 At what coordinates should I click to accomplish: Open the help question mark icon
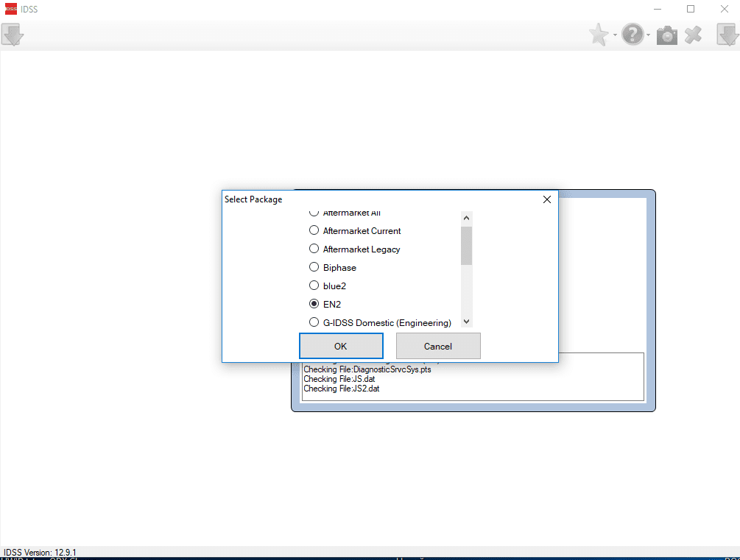[632, 35]
